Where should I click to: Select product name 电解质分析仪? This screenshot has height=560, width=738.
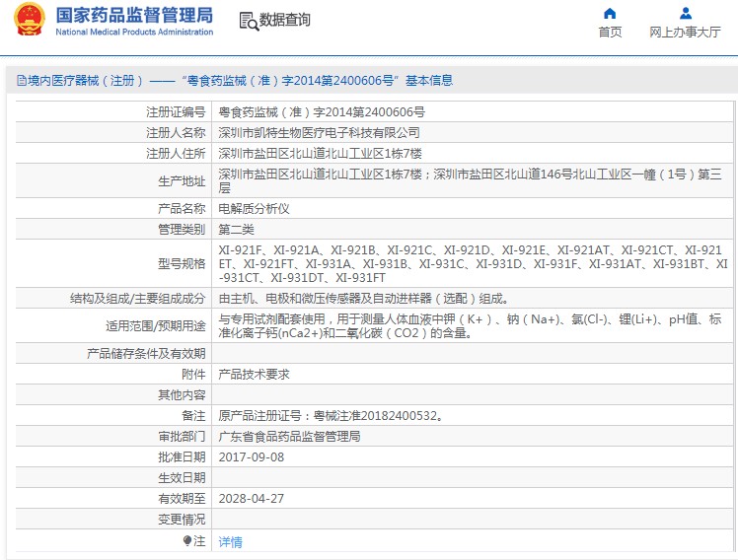255,208
